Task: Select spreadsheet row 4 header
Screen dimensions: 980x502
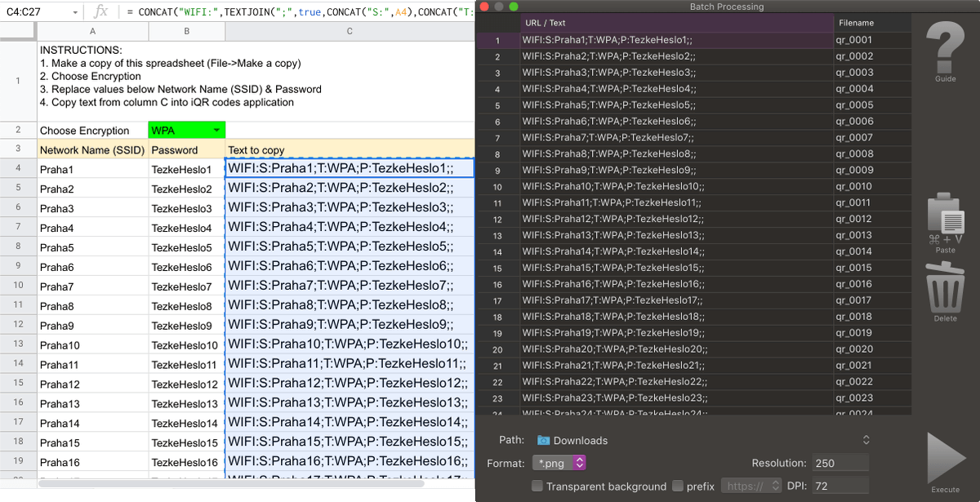Action: pos(18,168)
